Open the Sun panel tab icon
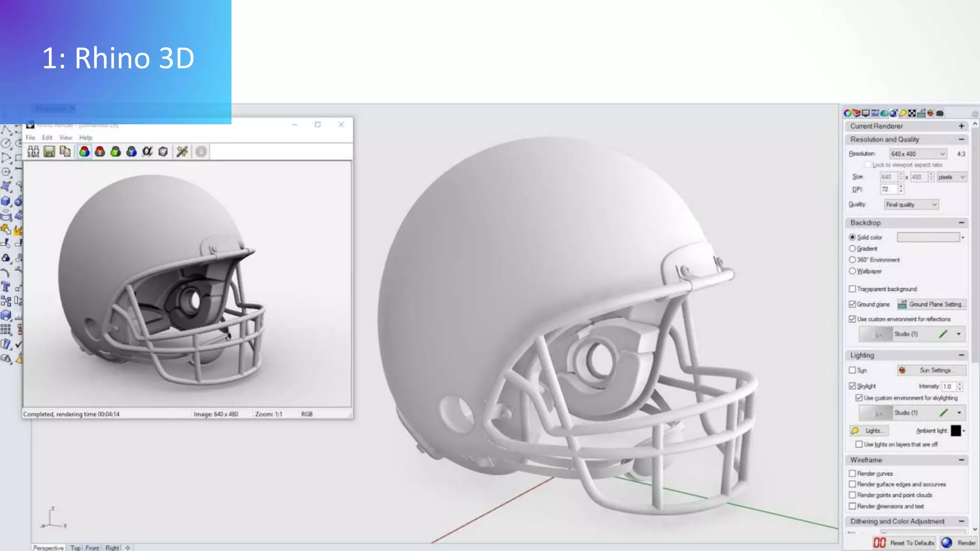This screenshot has width=980, height=551. pos(931,113)
